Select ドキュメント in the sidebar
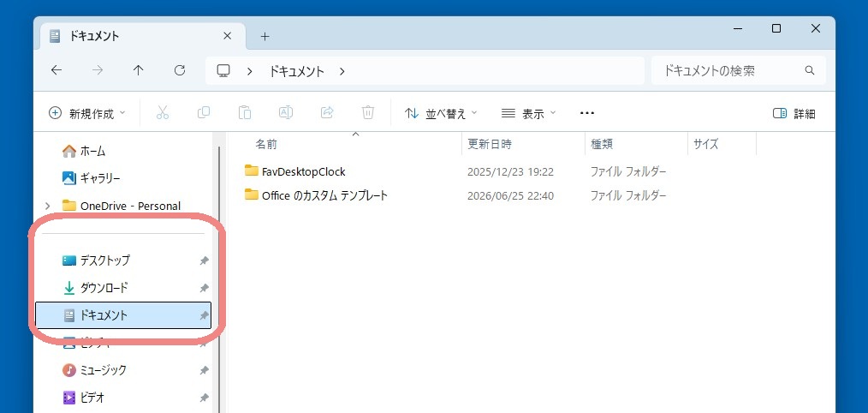The width and height of the screenshot is (868, 413). coord(123,315)
